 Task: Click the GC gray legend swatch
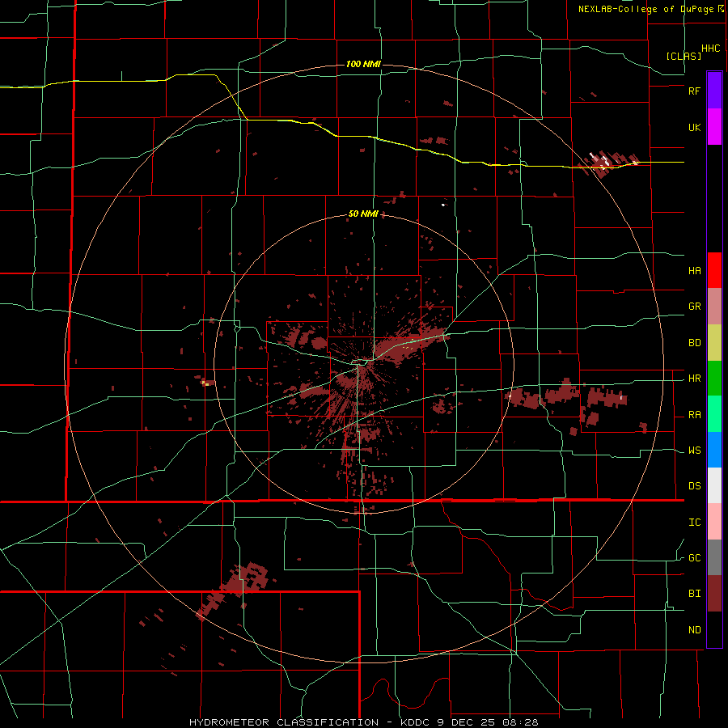(714, 557)
